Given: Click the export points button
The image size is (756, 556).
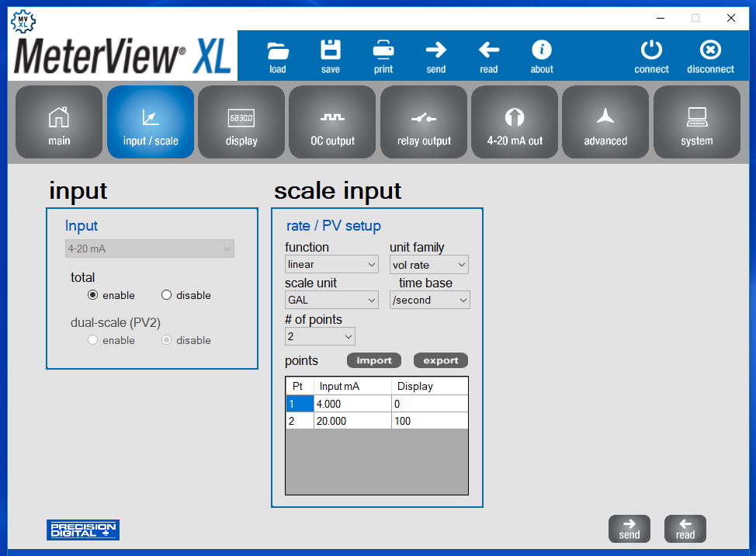Looking at the screenshot, I should (x=441, y=360).
